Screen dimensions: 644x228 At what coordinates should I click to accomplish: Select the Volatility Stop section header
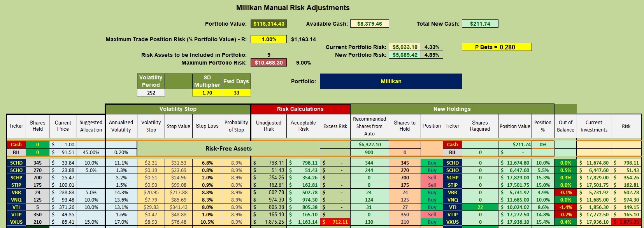(178, 109)
